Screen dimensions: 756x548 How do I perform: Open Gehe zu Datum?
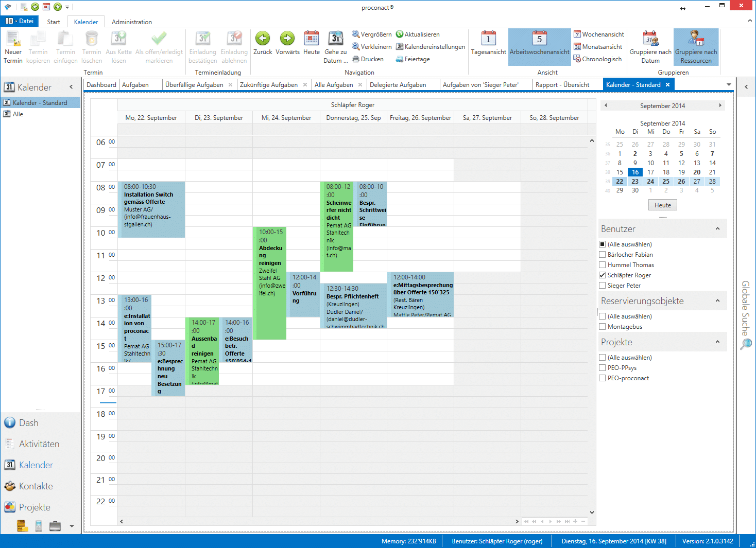coord(336,47)
